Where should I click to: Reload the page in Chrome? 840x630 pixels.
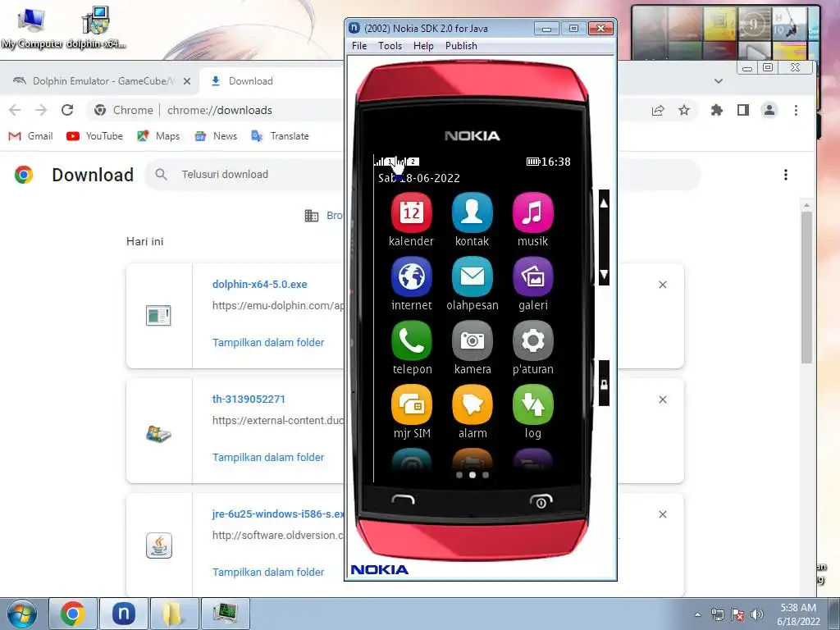click(67, 110)
